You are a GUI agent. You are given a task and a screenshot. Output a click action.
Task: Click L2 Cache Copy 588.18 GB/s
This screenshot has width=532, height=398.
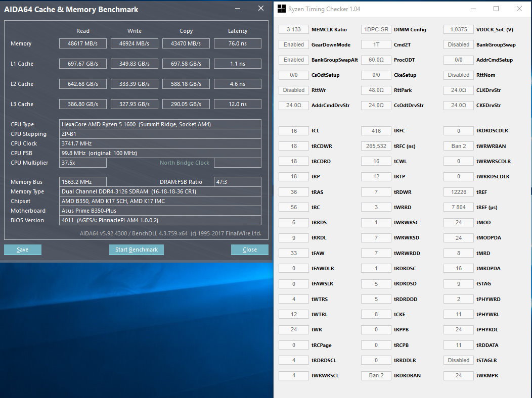point(186,84)
